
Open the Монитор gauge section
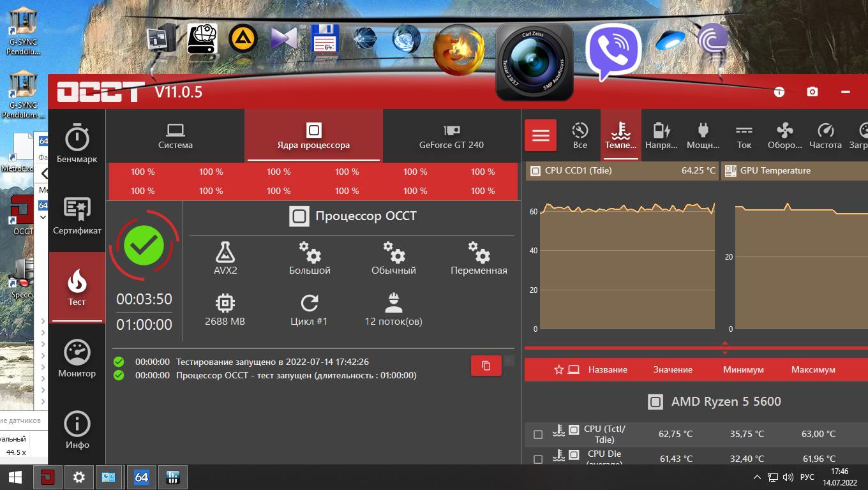tap(77, 359)
